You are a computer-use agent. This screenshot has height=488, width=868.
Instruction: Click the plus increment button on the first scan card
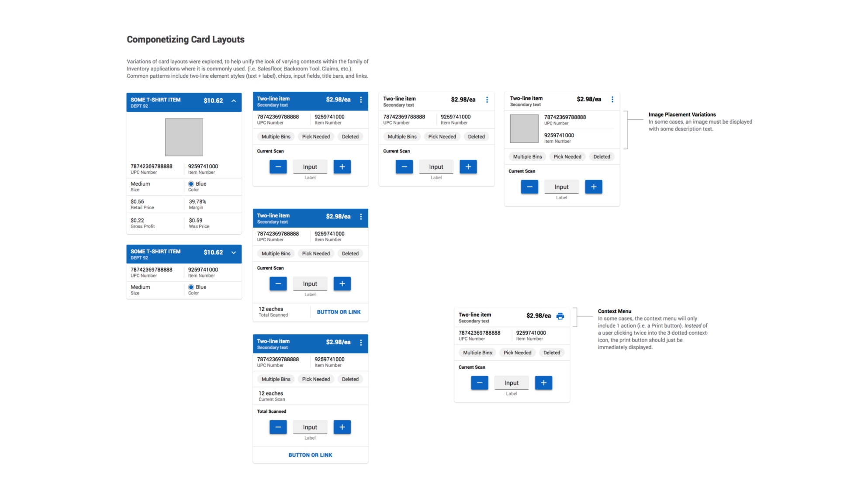[342, 166]
